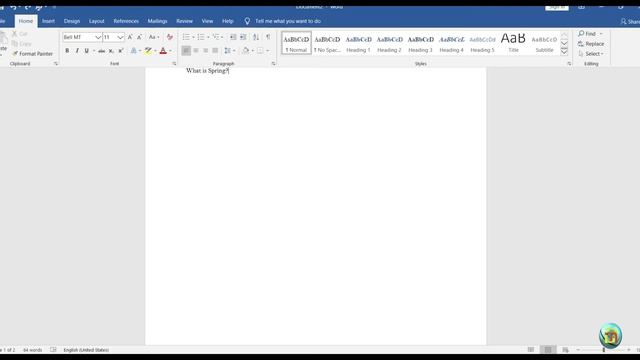Viewport: 640px width, 360px height.
Task: Apply the Title style
Action: [x=513, y=43]
